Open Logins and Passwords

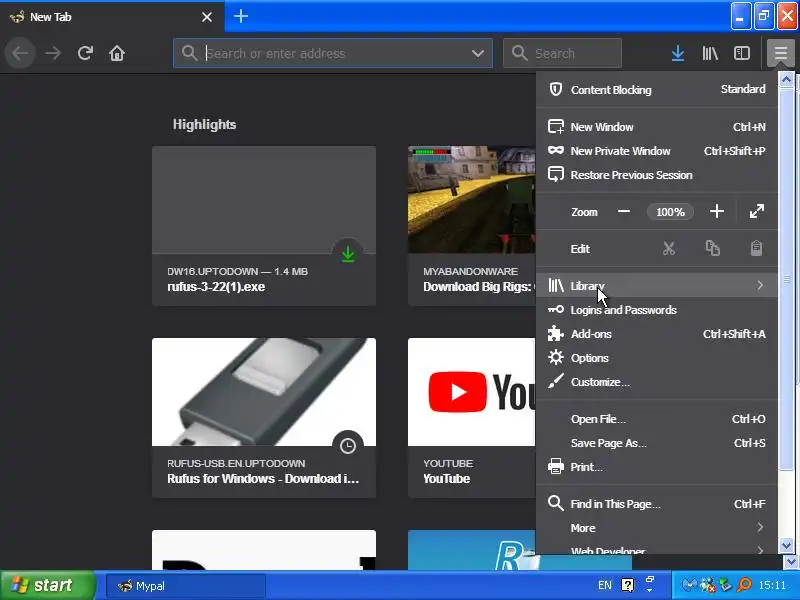coord(657,310)
